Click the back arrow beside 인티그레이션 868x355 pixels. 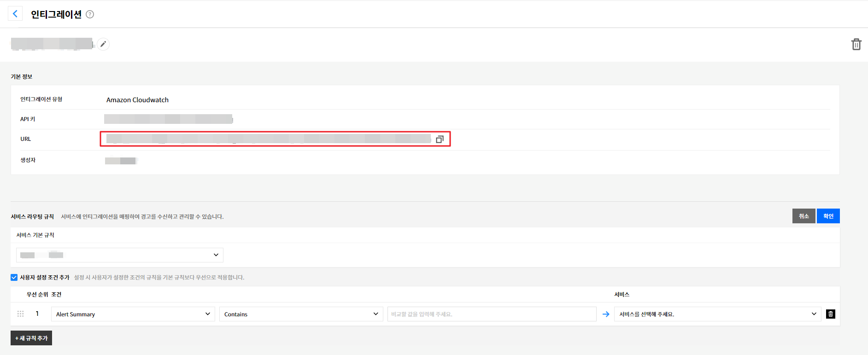point(15,14)
